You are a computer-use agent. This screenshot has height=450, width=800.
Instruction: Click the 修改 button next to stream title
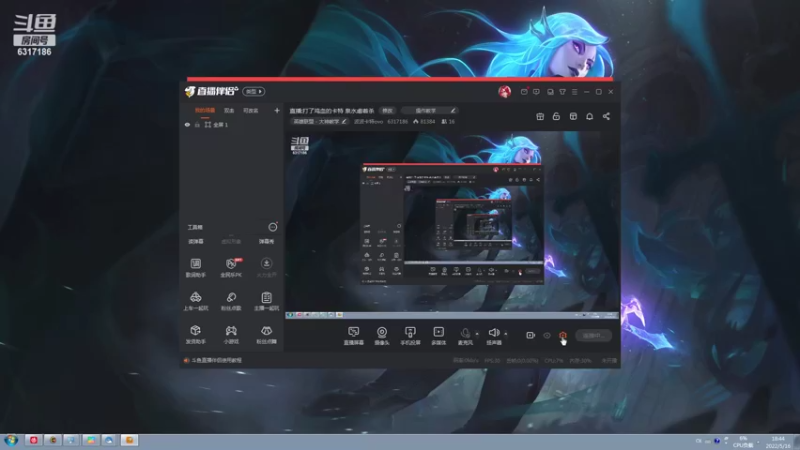pyautogui.click(x=388, y=110)
